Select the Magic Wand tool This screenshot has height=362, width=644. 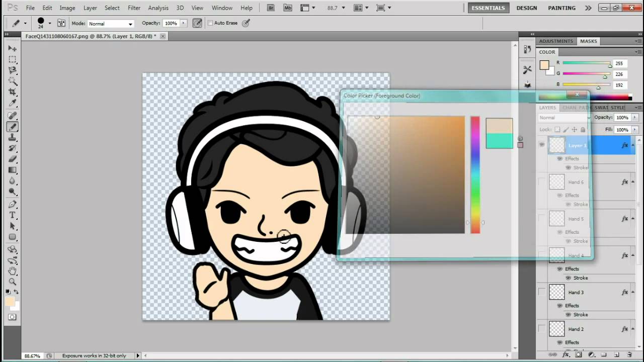[x=13, y=81]
